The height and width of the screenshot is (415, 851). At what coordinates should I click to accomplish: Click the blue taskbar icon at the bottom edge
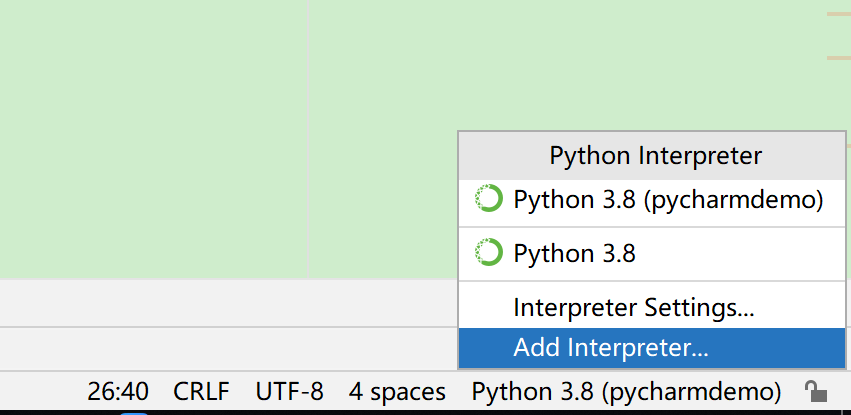click(x=134, y=413)
